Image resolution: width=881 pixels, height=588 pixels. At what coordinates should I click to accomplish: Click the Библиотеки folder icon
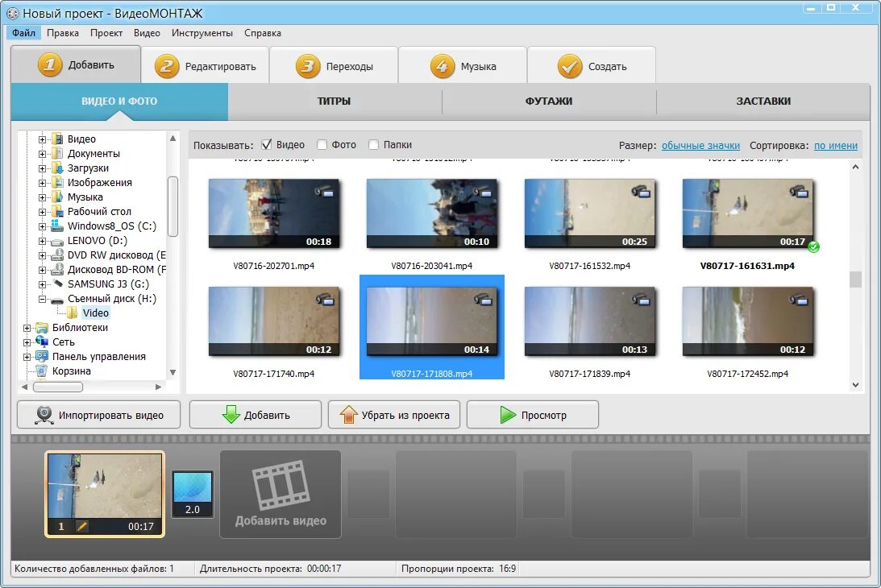pyautogui.click(x=42, y=327)
